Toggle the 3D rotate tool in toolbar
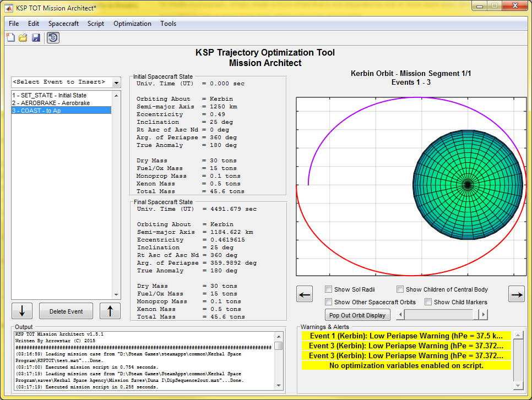Screen dimensions: 532x400 click(x=53, y=37)
